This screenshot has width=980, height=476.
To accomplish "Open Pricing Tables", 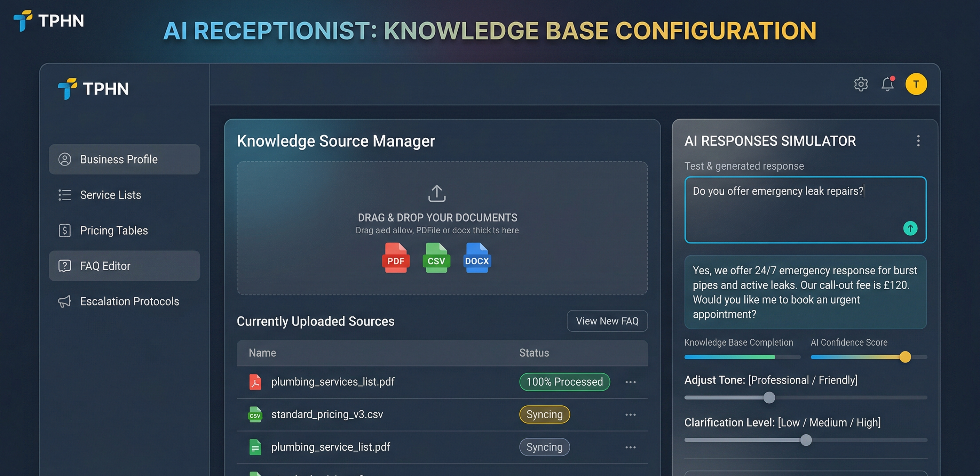I will pos(124,231).
